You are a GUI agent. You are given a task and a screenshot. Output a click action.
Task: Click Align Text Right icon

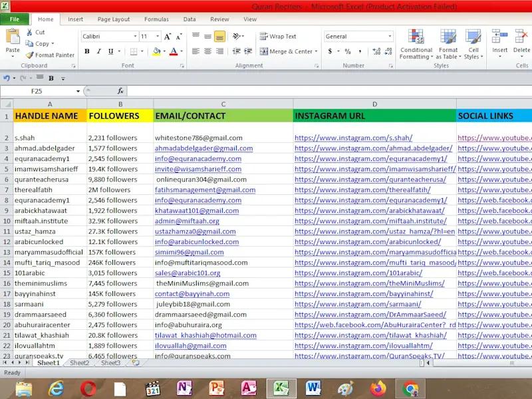[220, 51]
